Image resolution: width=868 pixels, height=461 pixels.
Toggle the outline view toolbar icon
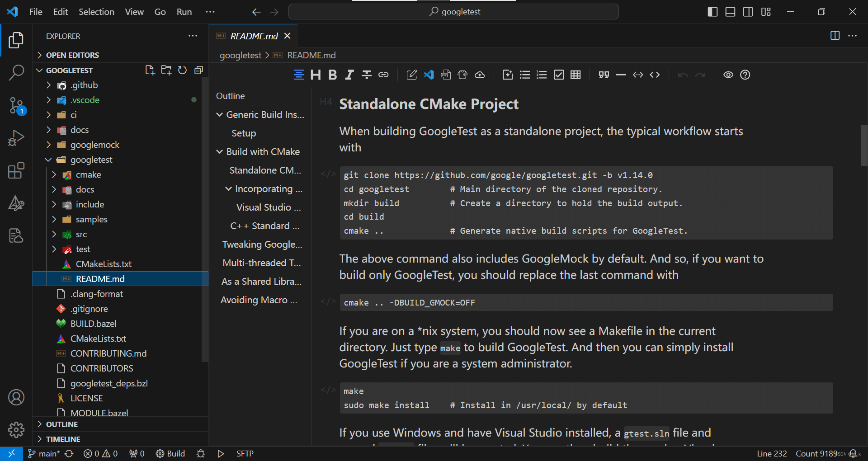pyautogui.click(x=298, y=75)
